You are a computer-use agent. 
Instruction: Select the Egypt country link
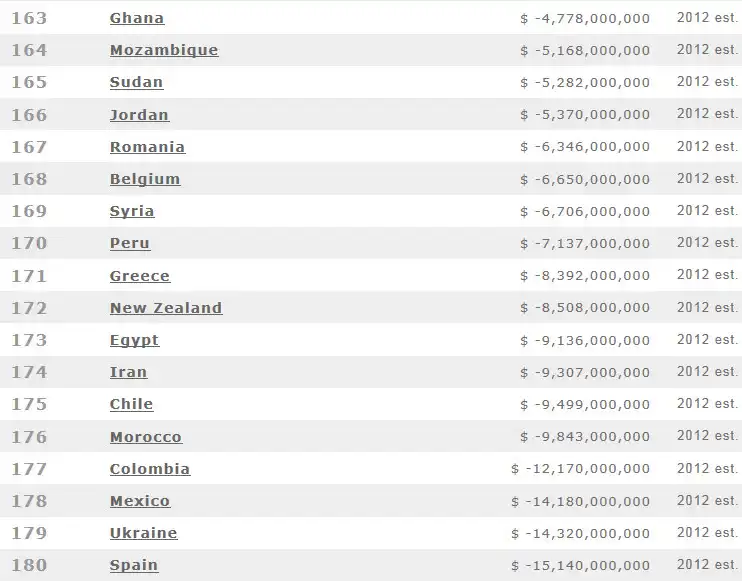point(134,340)
